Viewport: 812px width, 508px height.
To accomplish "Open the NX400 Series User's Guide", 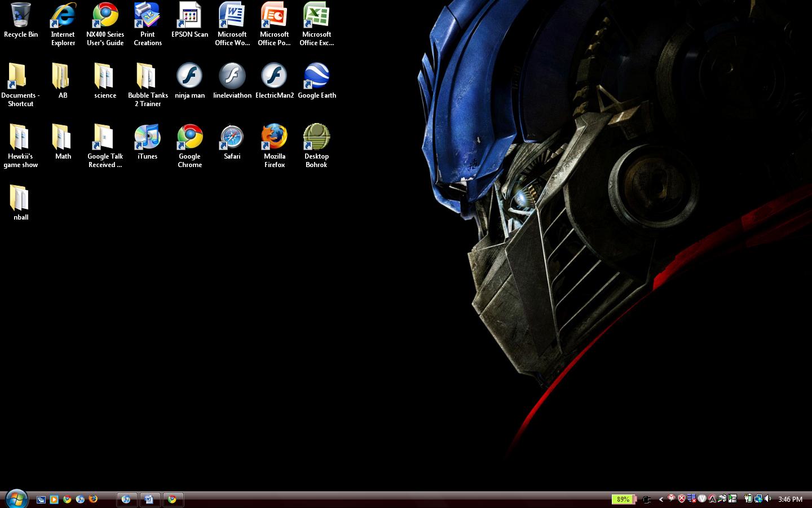I will click(105, 14).
